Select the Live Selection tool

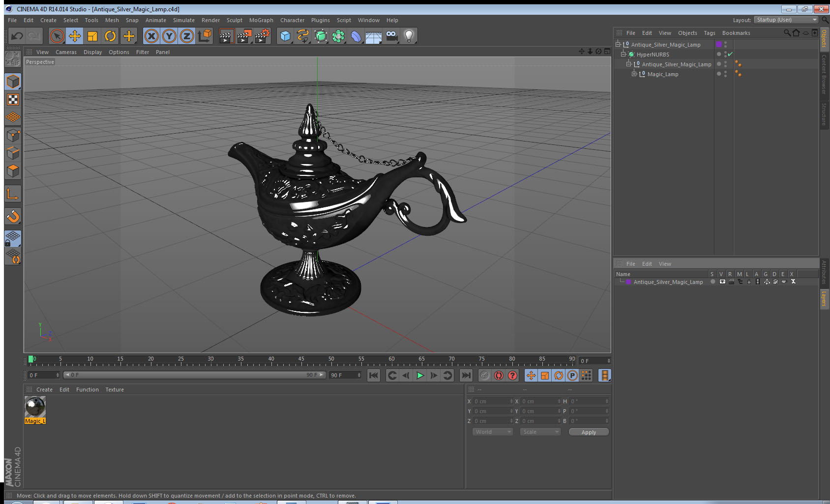point(57,36)
